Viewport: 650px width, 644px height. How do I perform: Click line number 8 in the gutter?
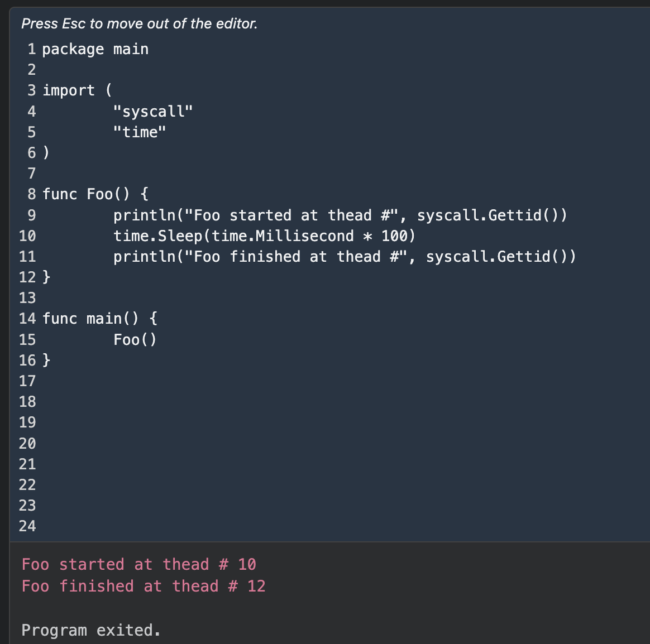tap(32, 194)
